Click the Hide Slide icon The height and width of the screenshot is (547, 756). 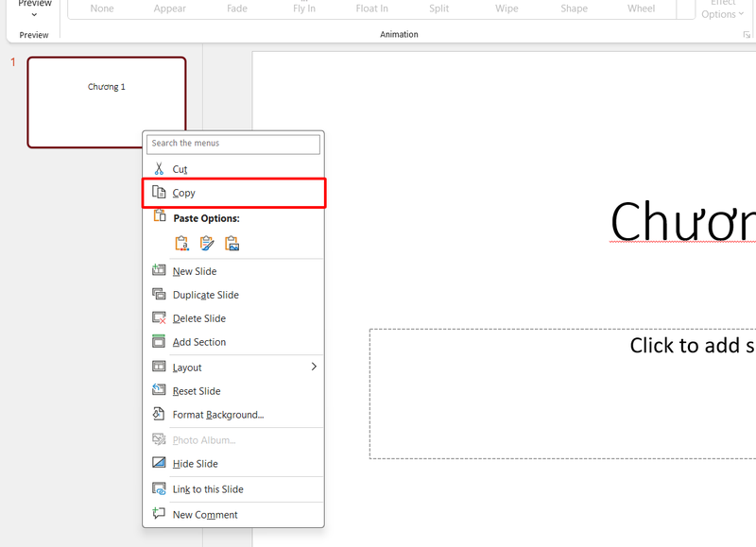click(159, 463)
